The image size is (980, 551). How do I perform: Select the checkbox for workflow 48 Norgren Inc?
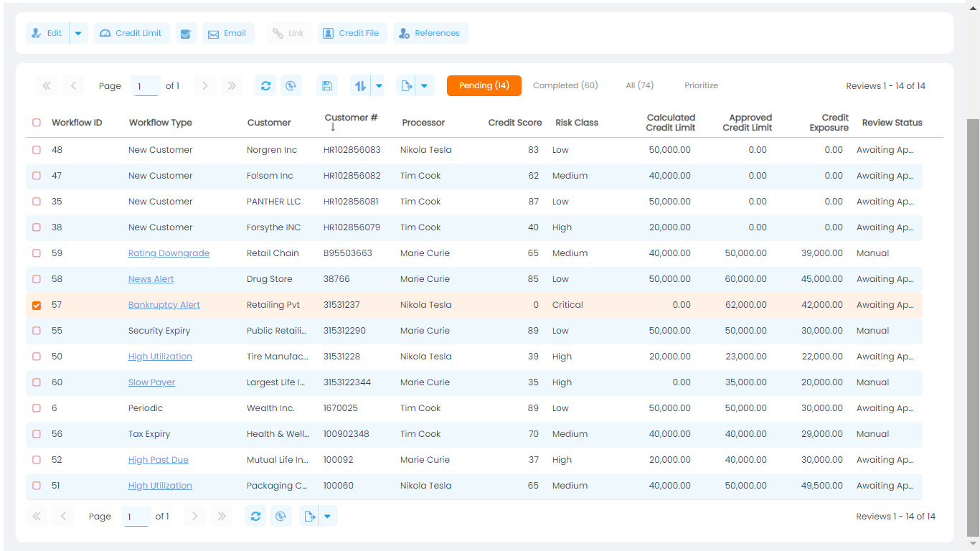pyautogui.click(x=37, y=151)
